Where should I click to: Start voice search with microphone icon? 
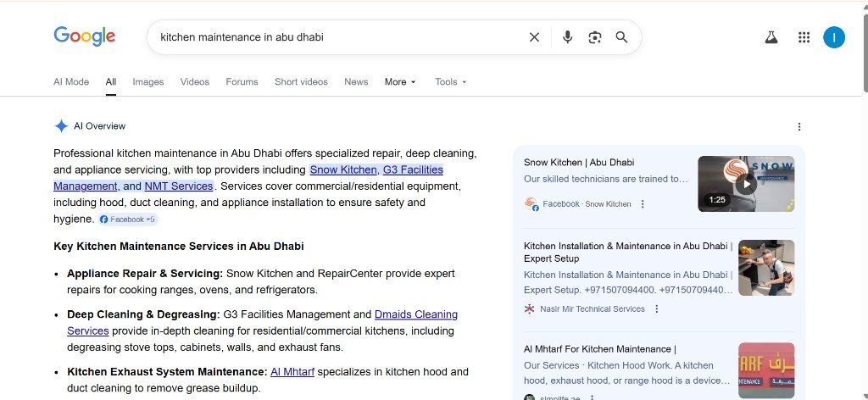pos(567,37)
